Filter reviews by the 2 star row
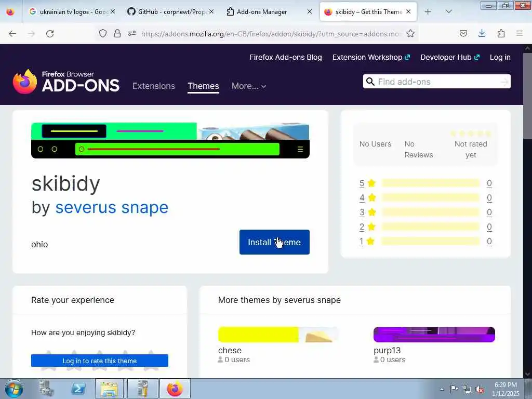The height and width of the screenshot is (399, 532). pos(425,227)
